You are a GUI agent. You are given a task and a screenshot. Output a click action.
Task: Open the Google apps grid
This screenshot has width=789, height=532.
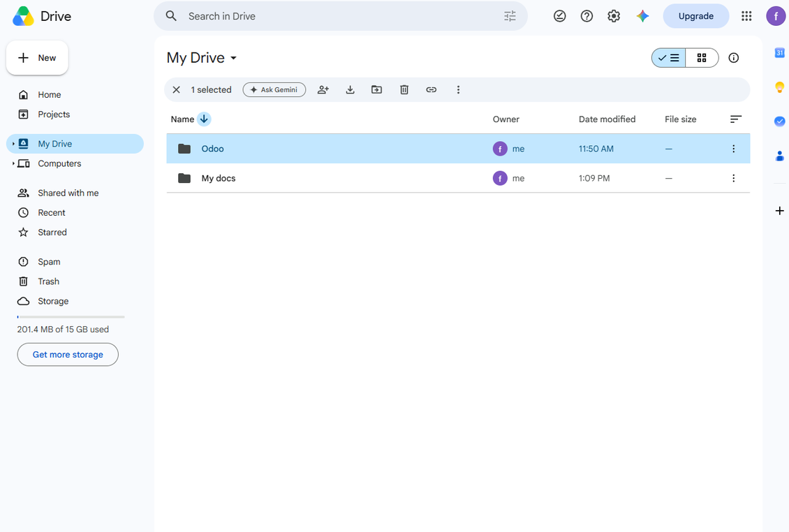point(746,16)
